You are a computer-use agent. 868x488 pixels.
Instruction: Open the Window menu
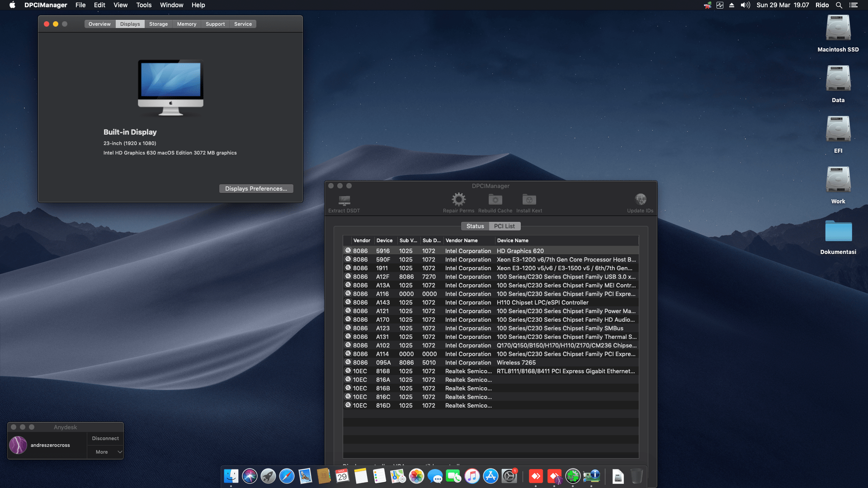(171, 5)
